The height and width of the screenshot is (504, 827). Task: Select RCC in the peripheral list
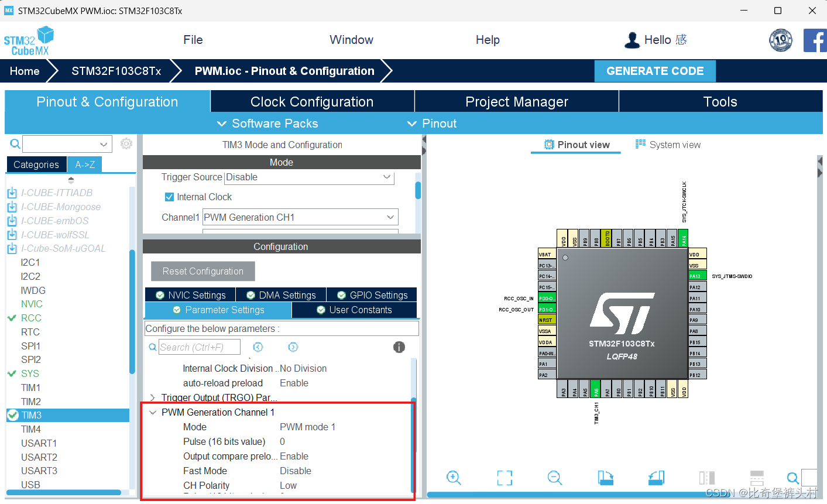click(31, 318)
